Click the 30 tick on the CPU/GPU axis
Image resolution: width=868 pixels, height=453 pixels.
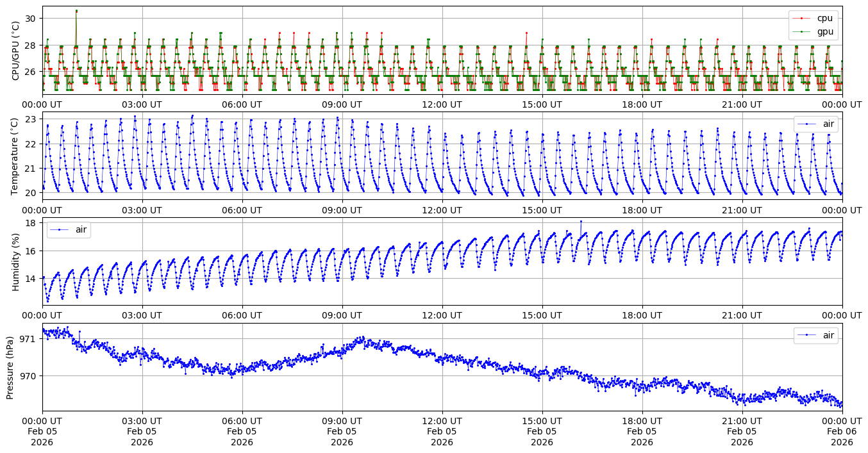coord(31,18)
